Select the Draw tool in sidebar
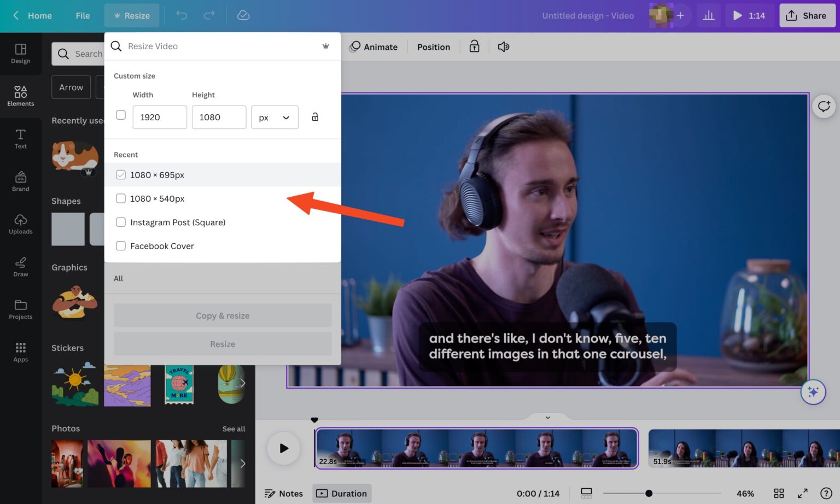Image resolution: width=840 pixels, height=504 pixels. tap(20, 266)
